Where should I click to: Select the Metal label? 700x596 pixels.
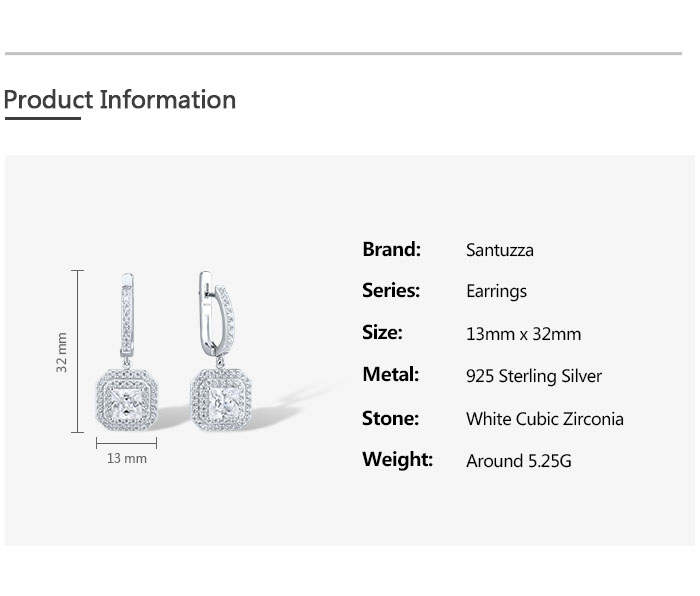click(390, 375)
